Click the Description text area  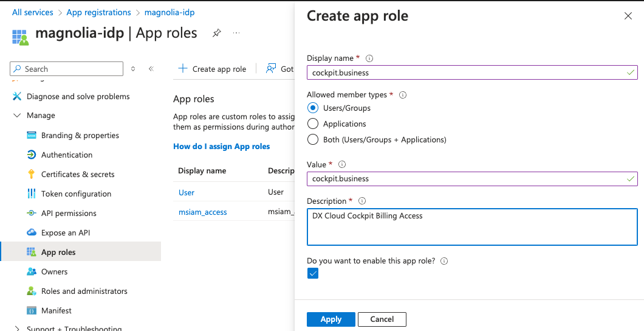click(x=472, y=226)
